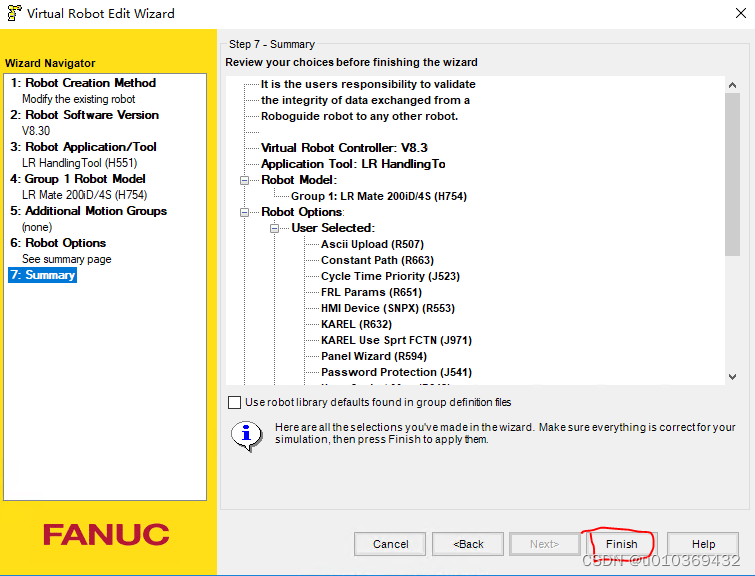Screen dimensions: 755x576
Task: Go to step 1: Robot Creation Method
Action: pos(83,83)
